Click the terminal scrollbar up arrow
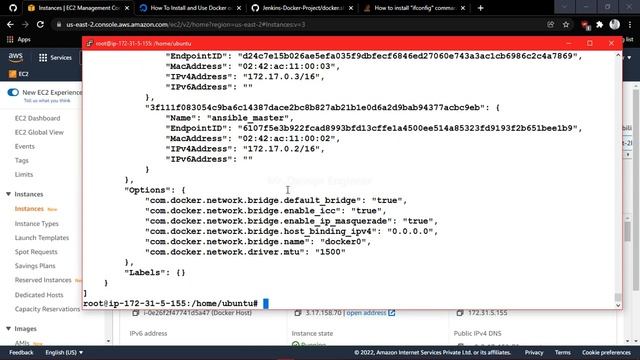The image size is (640, 360). point(618,55)
